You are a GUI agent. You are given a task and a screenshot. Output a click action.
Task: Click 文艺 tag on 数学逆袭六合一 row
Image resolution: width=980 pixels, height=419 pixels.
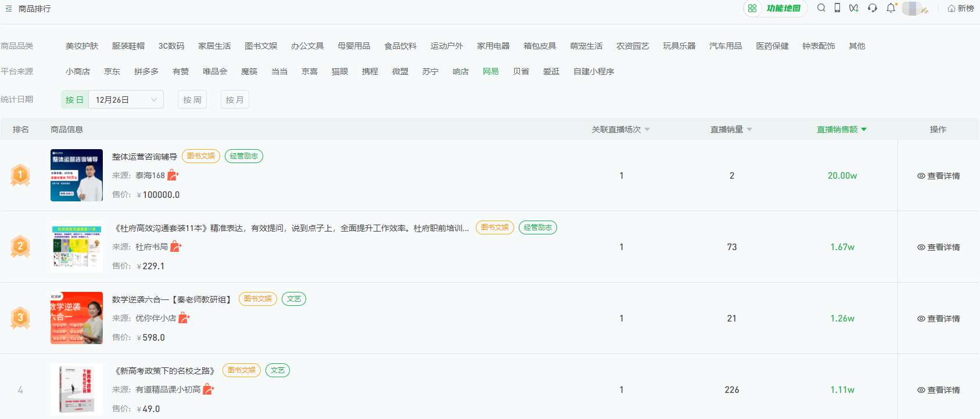(x=294, y=299)
